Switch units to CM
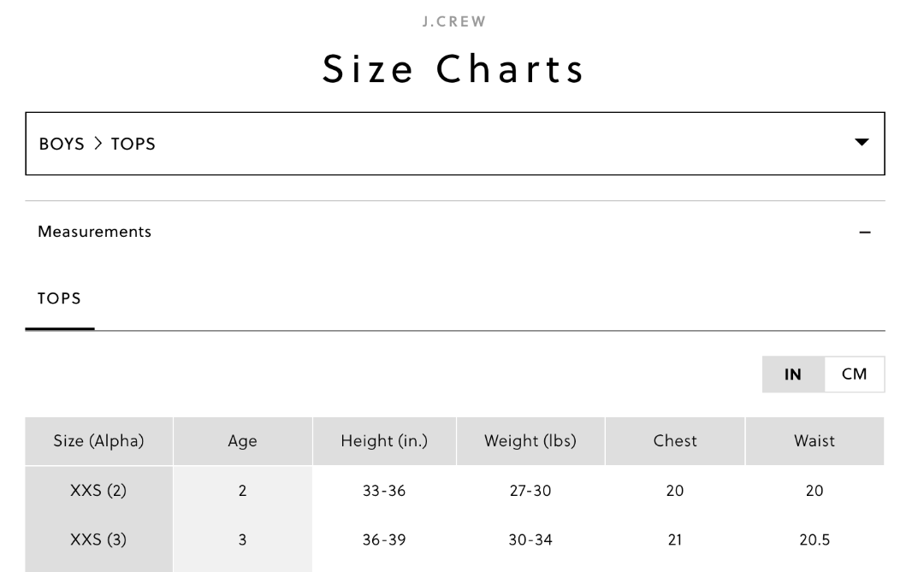Image resolution: width=924 pixels, height=572 pixels. coord(854,374)
